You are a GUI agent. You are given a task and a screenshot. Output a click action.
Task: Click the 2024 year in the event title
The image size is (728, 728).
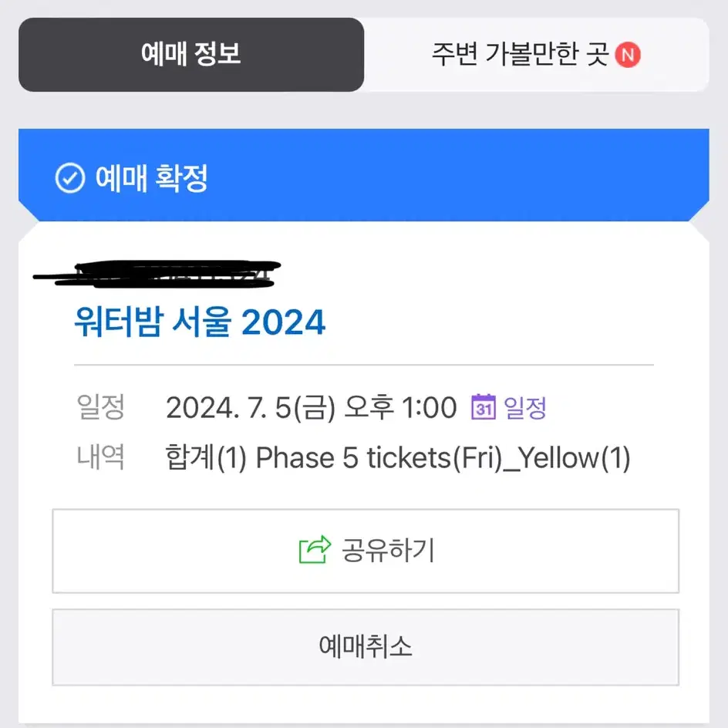click(x=283, y=322)
